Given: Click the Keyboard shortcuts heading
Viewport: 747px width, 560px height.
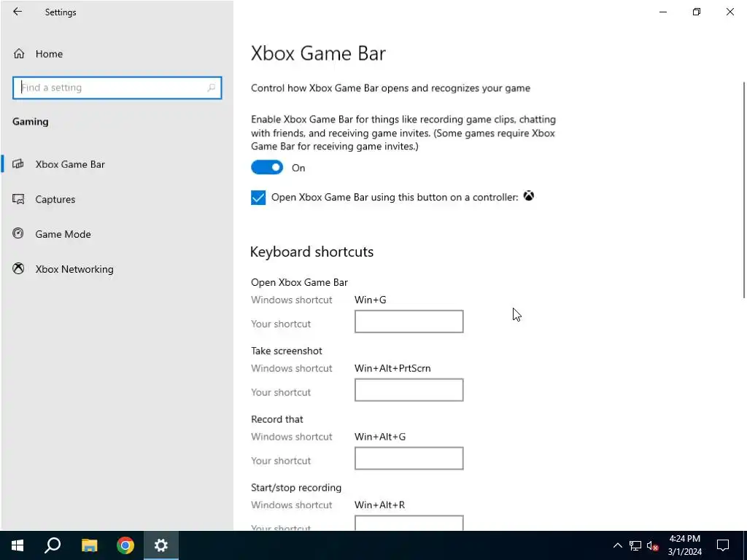Looking at the screenshot, I should click(311, 252).
